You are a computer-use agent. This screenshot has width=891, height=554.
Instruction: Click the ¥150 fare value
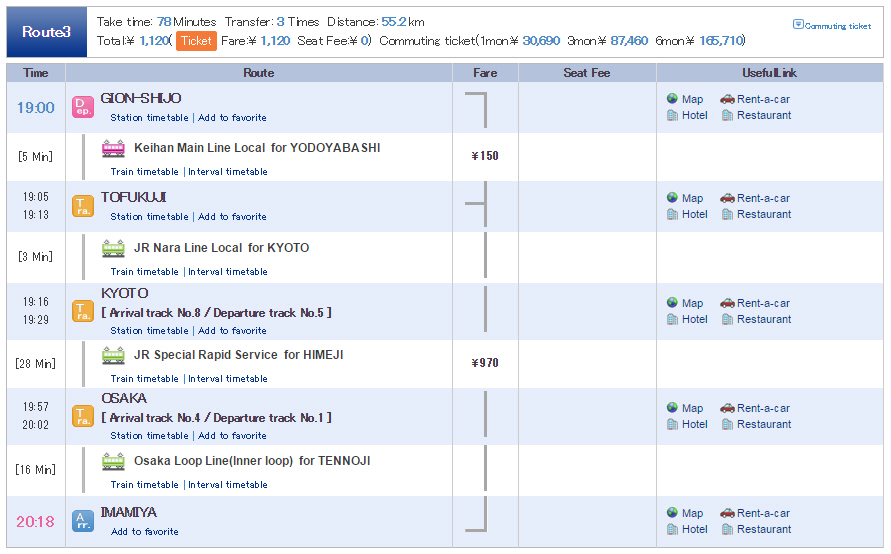coord(485,156)
